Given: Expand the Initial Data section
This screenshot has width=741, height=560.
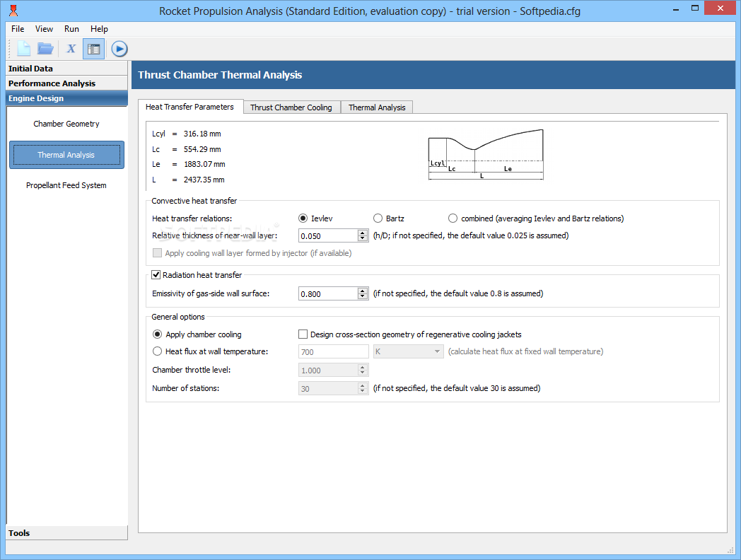Looking at the screenshot, I should click(66, 69).
